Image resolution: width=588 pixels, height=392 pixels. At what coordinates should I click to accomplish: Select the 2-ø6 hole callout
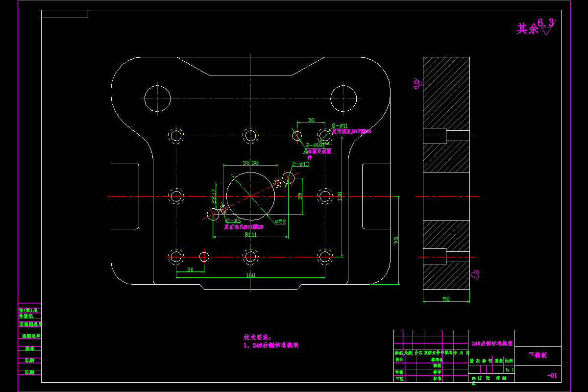point(233,220)
